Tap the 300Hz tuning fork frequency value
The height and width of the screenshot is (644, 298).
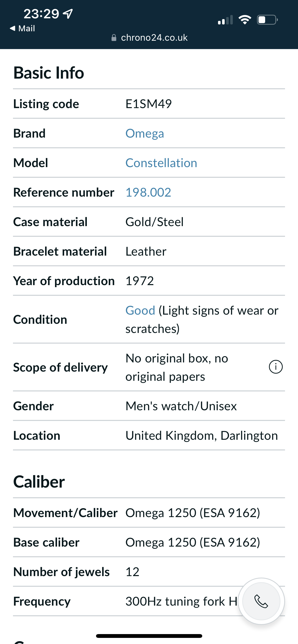181,601
